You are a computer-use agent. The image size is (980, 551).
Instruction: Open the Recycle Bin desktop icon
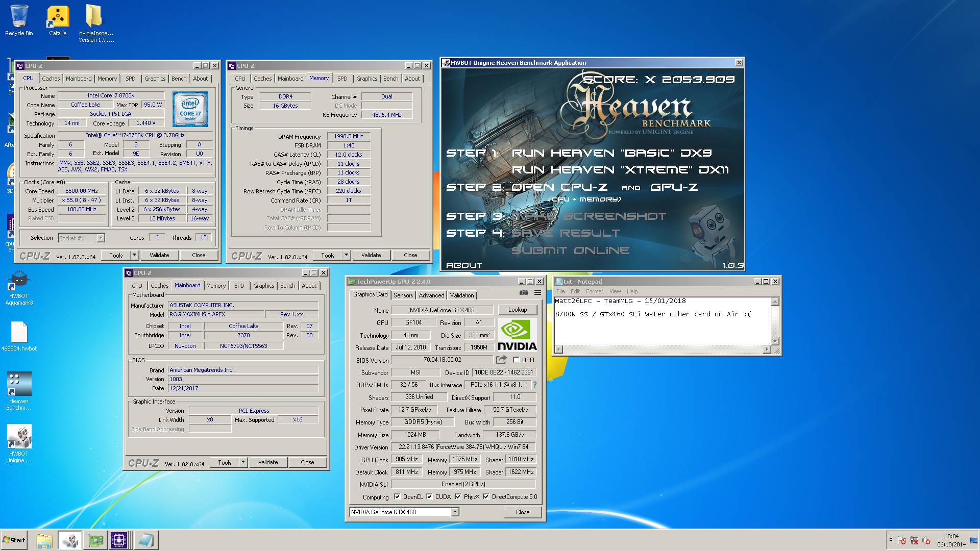click(x=19, y=20)
